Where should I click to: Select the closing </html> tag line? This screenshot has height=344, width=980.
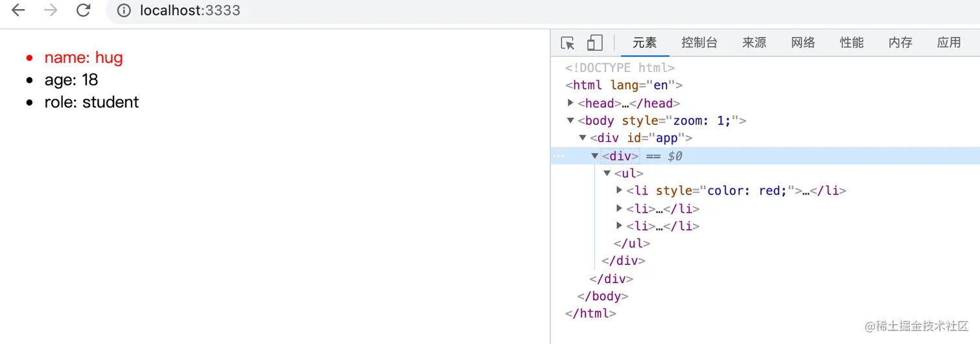(x=590, y=314)
